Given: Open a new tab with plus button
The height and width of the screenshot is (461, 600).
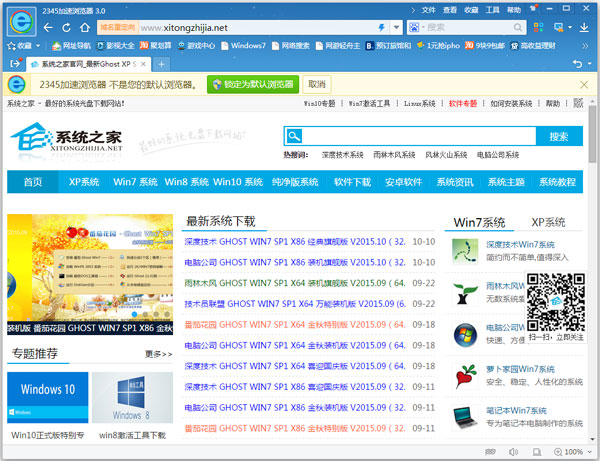Looking at the screenshot, I should coord(161,64).
